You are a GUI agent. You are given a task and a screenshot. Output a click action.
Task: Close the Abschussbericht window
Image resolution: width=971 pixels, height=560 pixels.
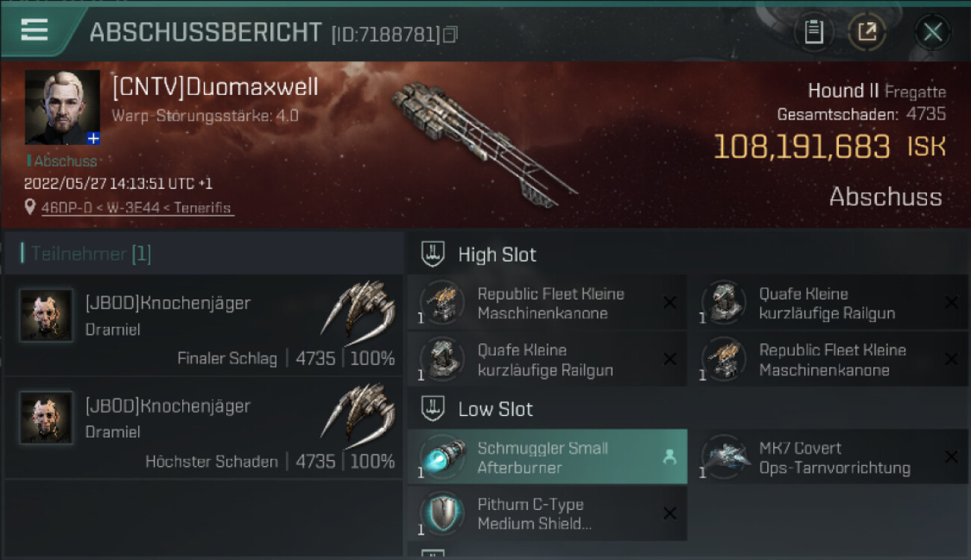coord(932,31)
